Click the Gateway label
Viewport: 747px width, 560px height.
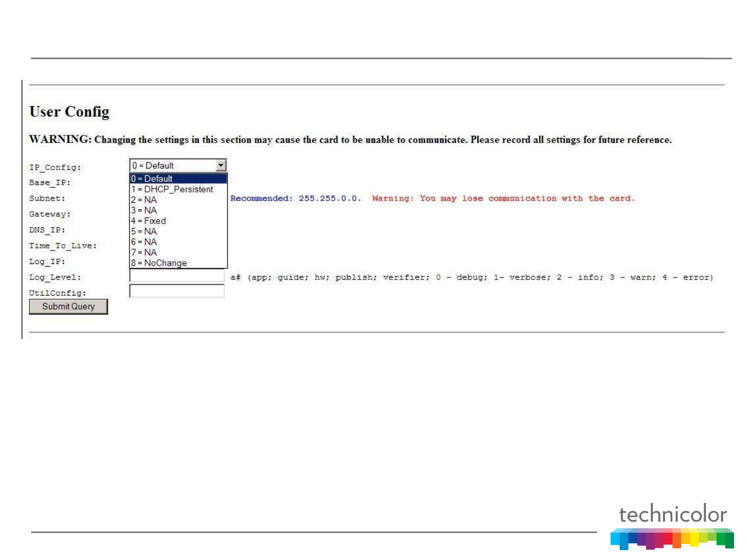click(50, 214)
